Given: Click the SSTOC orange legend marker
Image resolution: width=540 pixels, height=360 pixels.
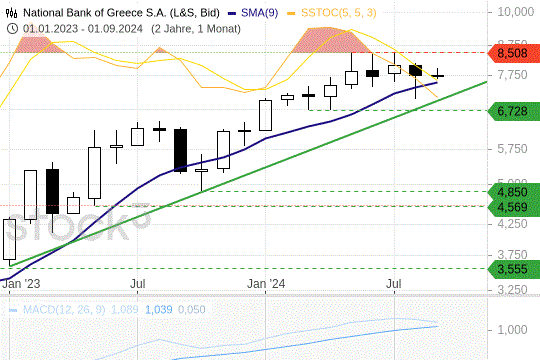Looking at the screenshot, I should [291, 13].
